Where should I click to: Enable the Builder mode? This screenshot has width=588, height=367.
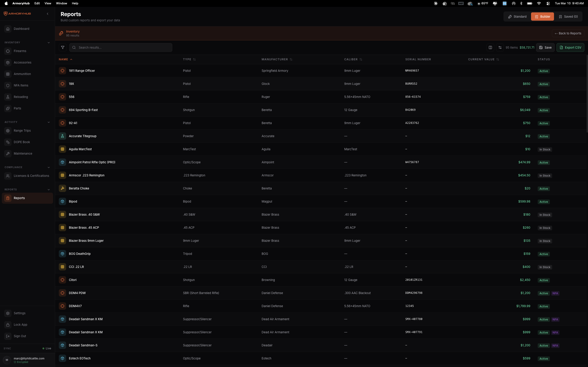542,16
